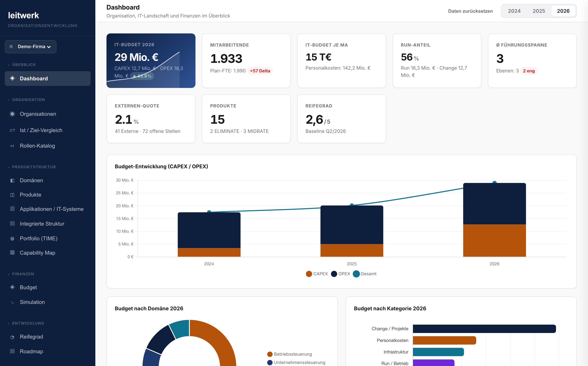Toggle Betriebssteuerung in donut legend
Image resolution: width=588 pixels, height=366 pixels.
pos(289,354)
